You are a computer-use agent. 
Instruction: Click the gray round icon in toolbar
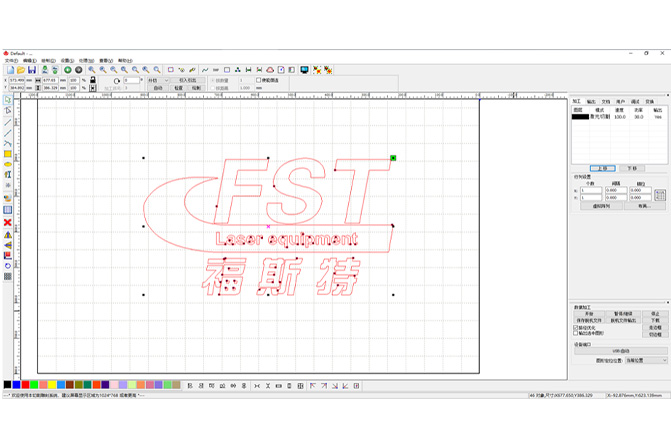[79, 70]
